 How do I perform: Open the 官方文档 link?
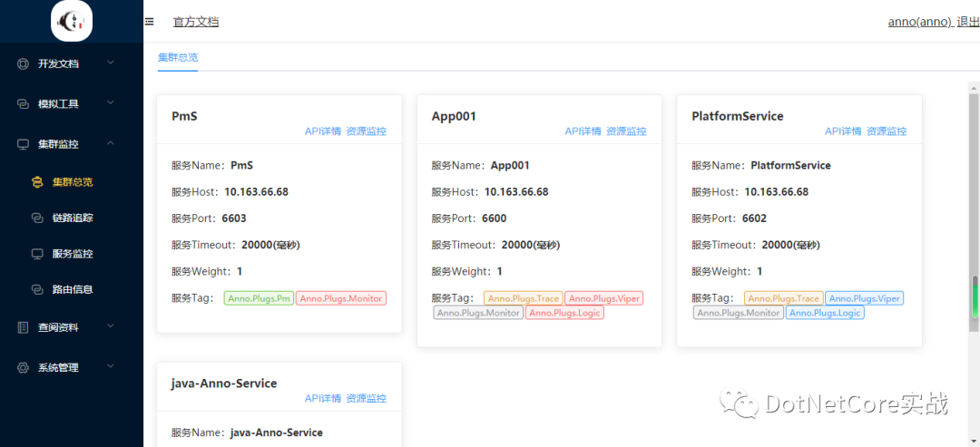[x=196, y=22]
